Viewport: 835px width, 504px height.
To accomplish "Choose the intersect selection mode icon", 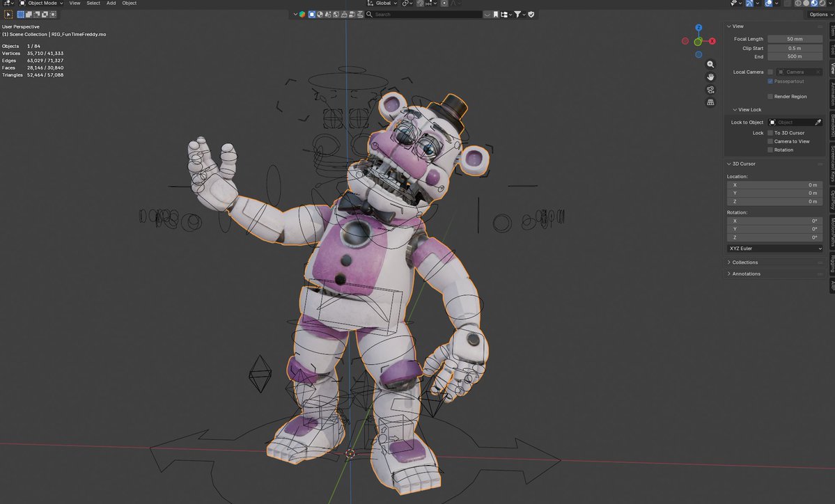I will [x=53, y=15].
